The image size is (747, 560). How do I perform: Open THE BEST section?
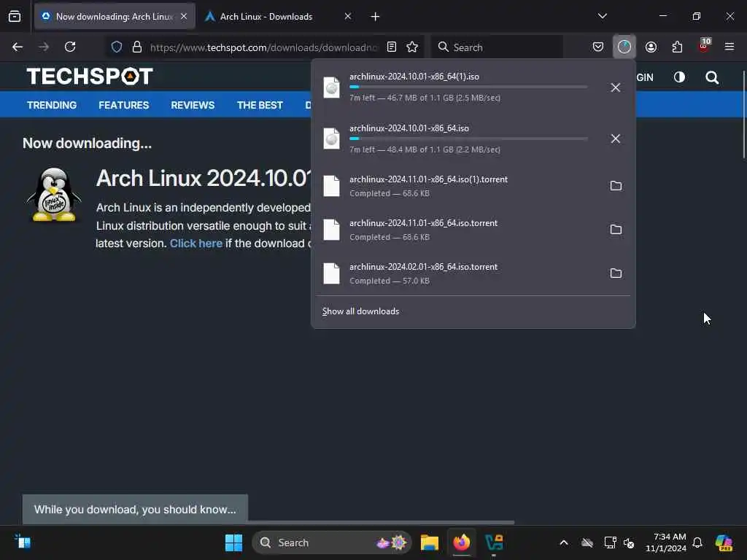pyautogui.click(x=260, y=105)
